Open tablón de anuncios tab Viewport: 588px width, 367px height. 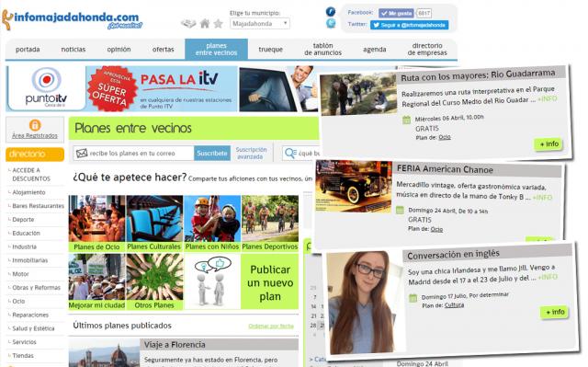(x=322, y=49)
